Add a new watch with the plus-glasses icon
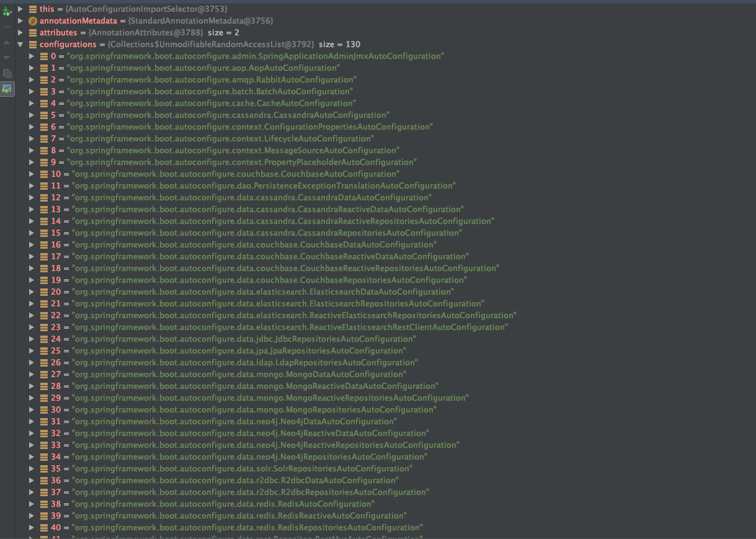 7,11
